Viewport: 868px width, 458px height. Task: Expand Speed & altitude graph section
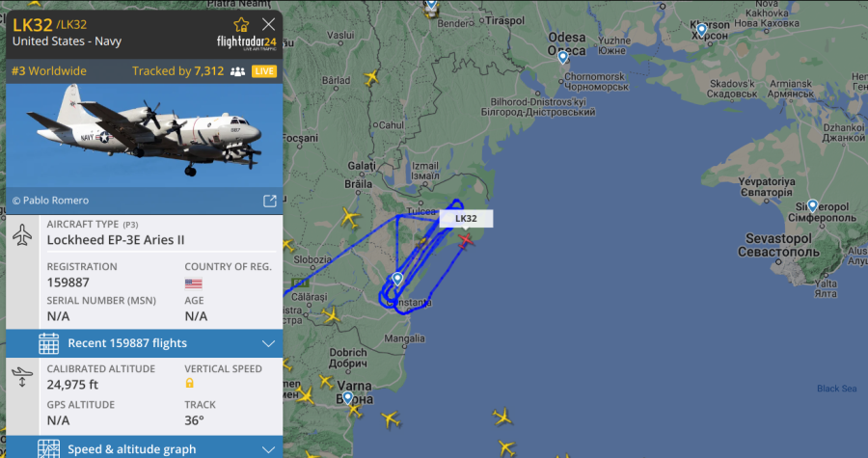(x=144, y=448)
